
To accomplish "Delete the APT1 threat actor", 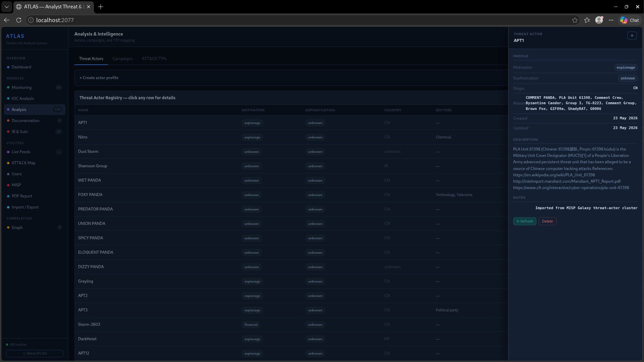I will click(x=547, y=221).
